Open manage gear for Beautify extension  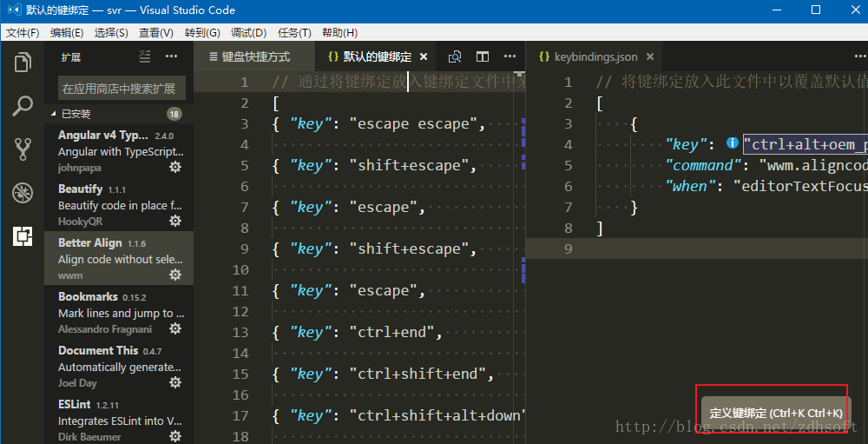pos(175,221)
